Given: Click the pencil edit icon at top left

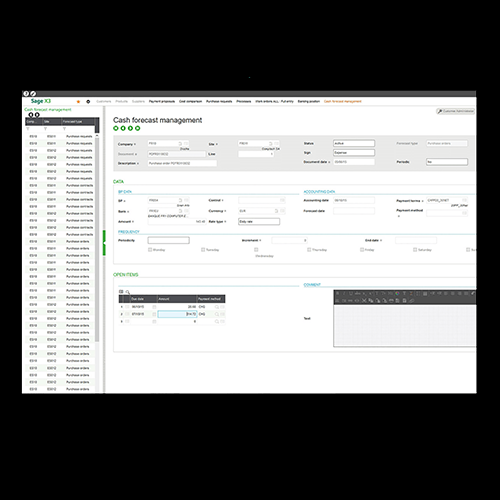Looking at the screenshot, I should click(x=33, y=94).
